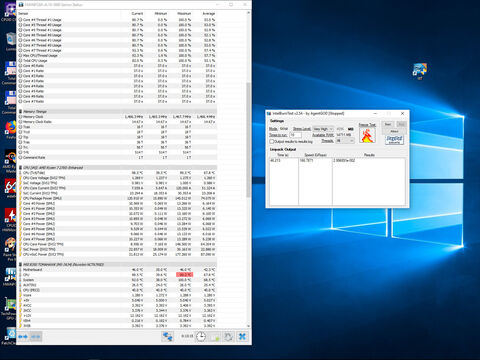Select the lone desktop shortcut on the right side
Viewport: 480px width, 360px height.
click(420, 71)
